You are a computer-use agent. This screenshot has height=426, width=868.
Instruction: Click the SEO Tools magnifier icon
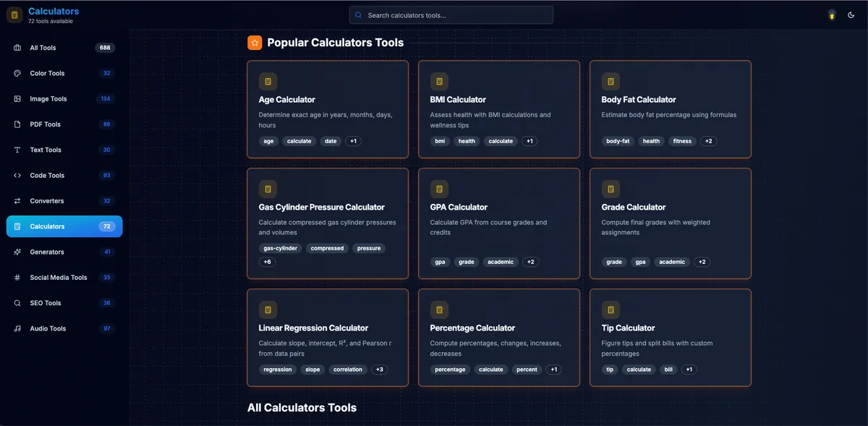17,303
